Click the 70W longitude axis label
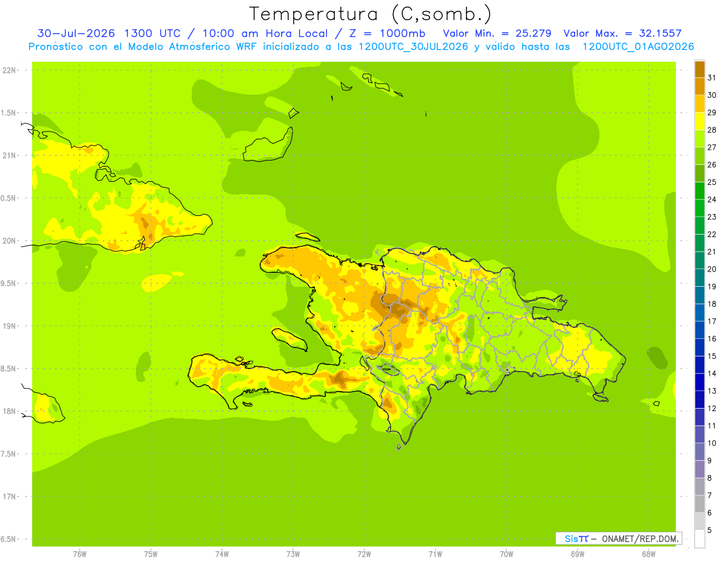Viewport: 728px width, 562px height. pyautogui.click(x=507, y=554)
